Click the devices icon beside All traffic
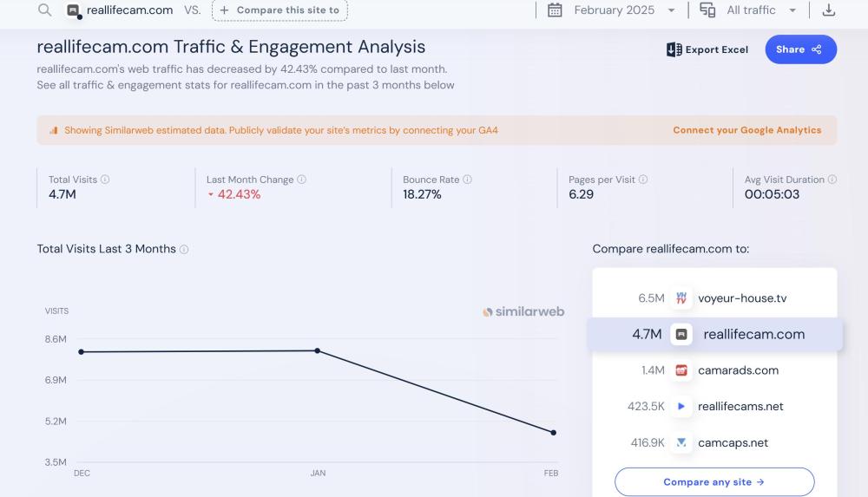Image resolution: width=868 pixels, height=497 pixels. [x=707, y=10]
